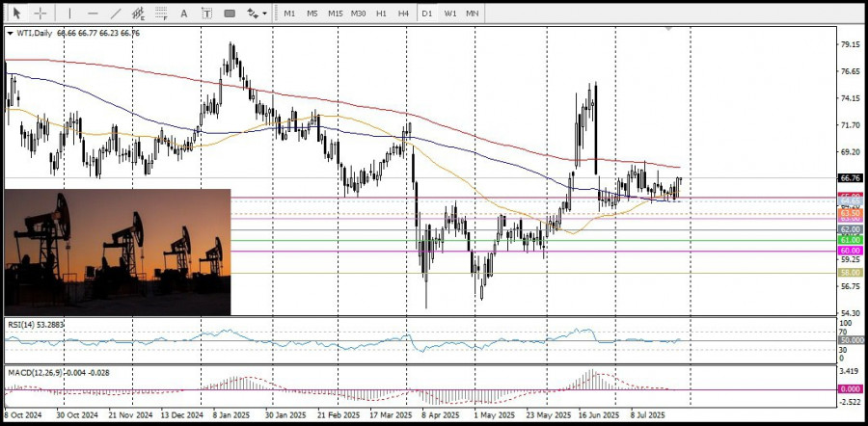Choose the text 'A' tool
Screen dimensions: 868x426
(x=184, y=13)
